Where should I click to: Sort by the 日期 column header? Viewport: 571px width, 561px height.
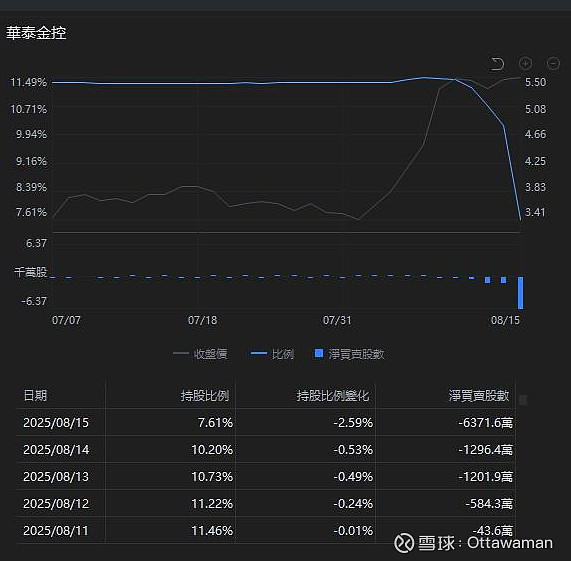pyautogui.click(x=35, y=395)
